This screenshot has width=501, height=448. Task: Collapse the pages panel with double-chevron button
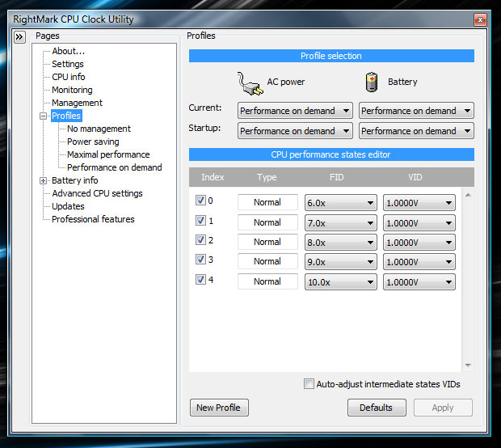click(x=19, y=37)
